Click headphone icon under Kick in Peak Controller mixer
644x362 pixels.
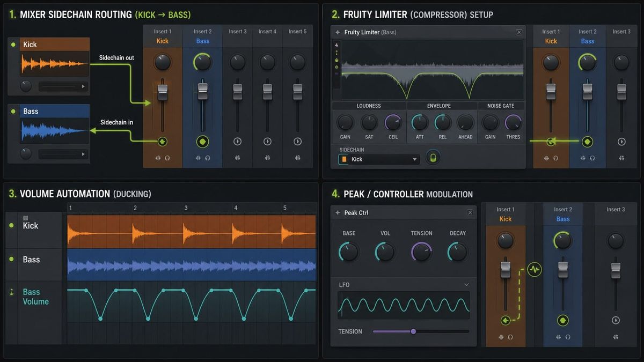point(510,337)
